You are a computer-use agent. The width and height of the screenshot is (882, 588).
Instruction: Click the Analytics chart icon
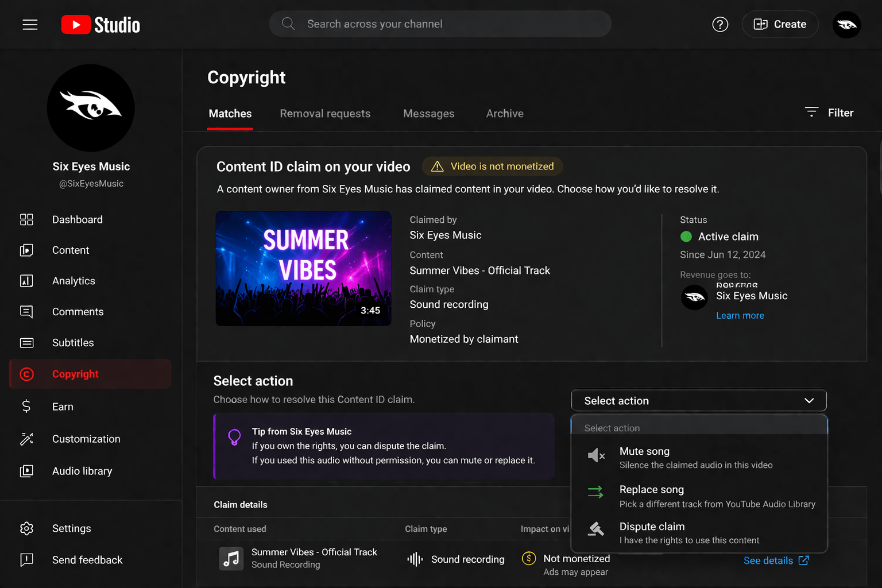tap(26, 281)
